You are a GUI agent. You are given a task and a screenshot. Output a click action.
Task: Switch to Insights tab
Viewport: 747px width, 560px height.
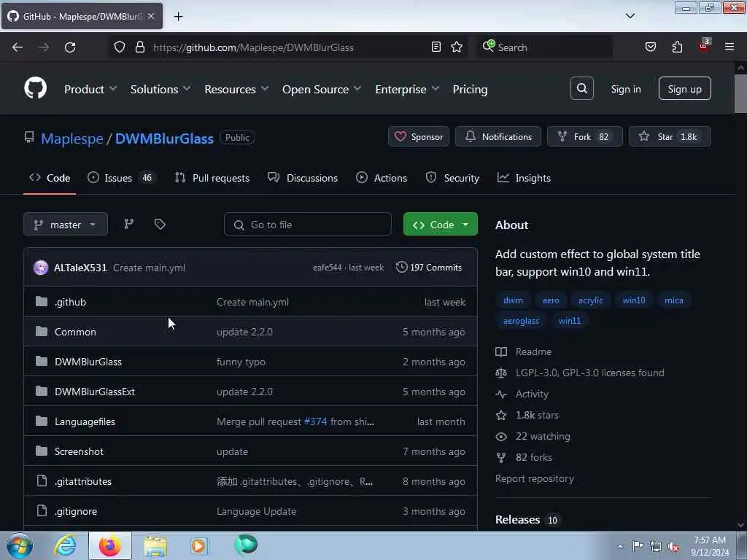tap(524, 178)
